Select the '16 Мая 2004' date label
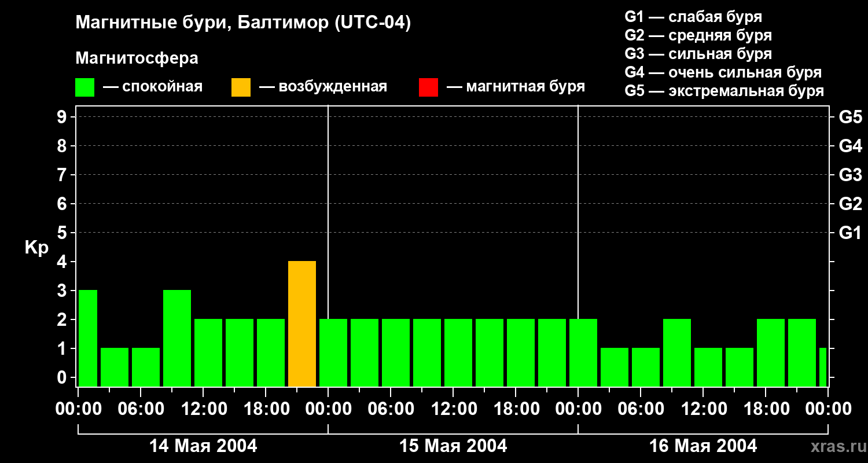The height and width of the screenshot is (463, 868). [x=703, y=446]
